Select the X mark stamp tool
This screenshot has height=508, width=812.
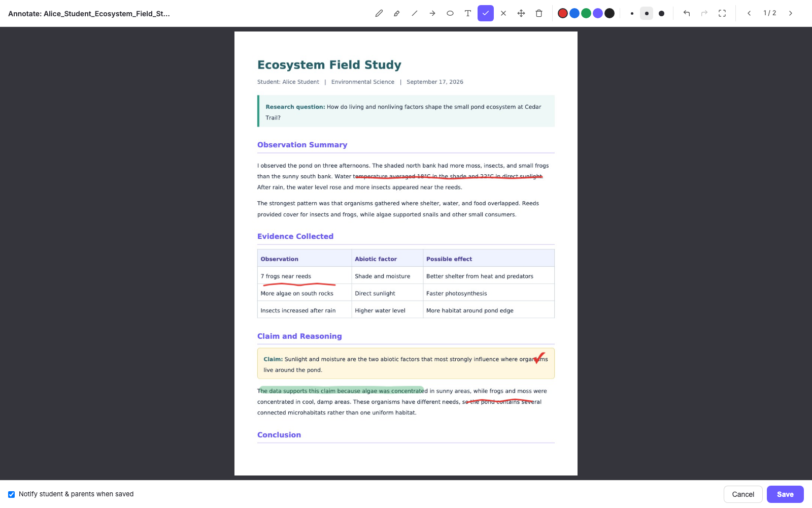tap(503, 13)
